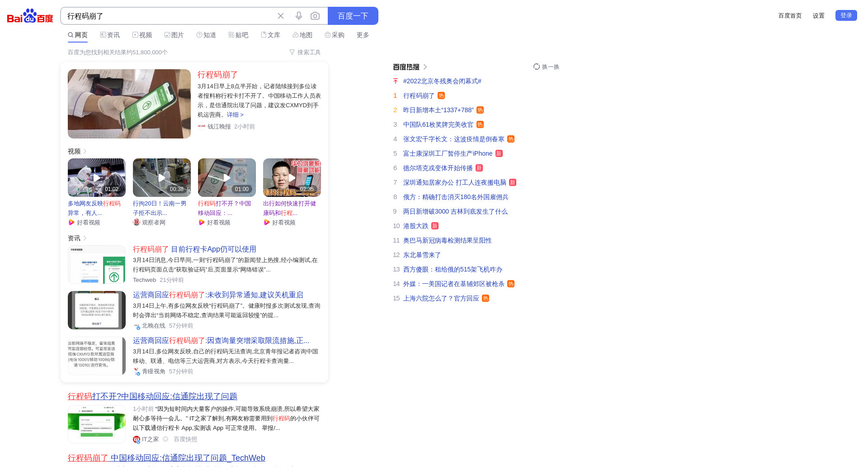Open 百度快照 cached page link
The height and width of the screenshot is (467, 868).
[x=185, y=439]
